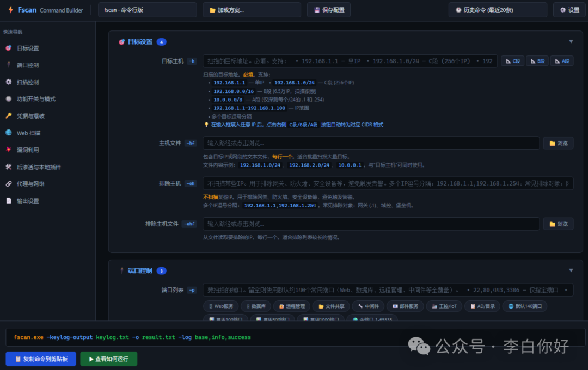Click the -h flag tag
588x370 pixels.
click(x=192, y=61)
